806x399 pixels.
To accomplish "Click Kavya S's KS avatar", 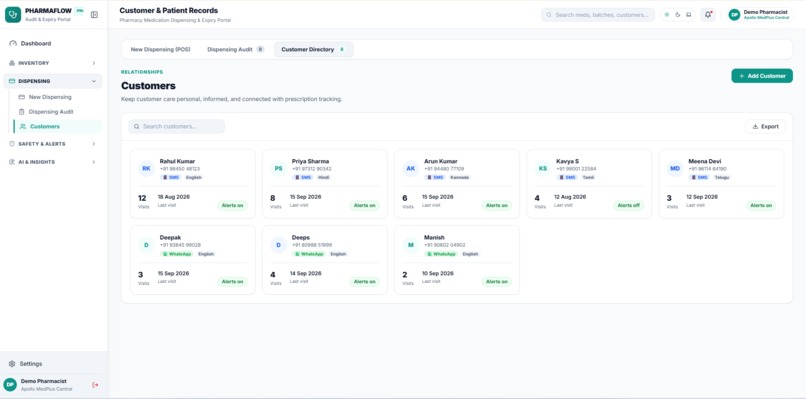I will tap(543, 168).
